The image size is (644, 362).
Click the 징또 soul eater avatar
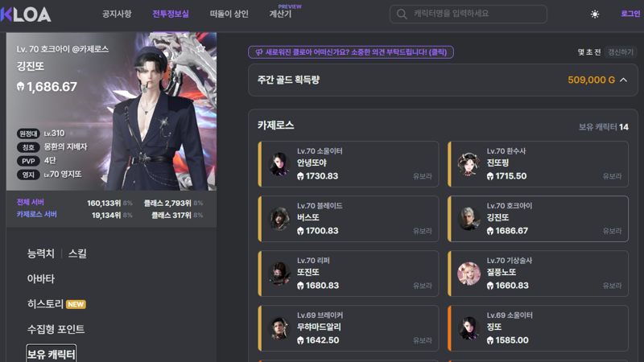[x=469, y=328]
